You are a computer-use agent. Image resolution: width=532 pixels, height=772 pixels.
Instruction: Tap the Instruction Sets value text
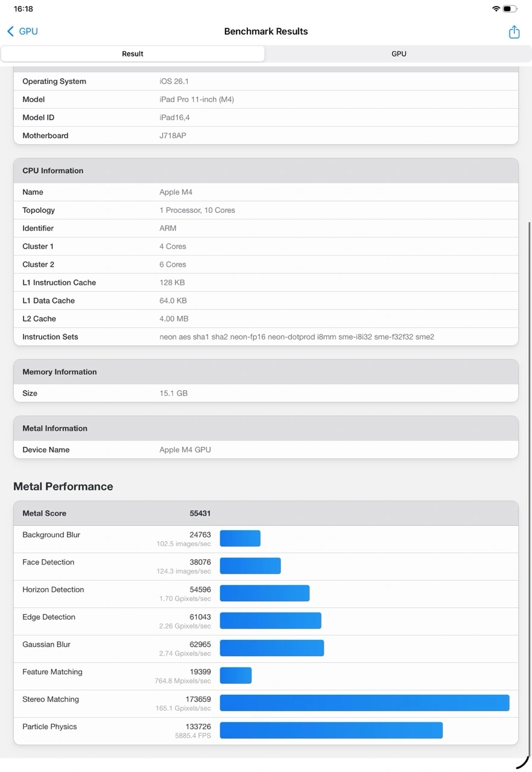click(296, 337)
